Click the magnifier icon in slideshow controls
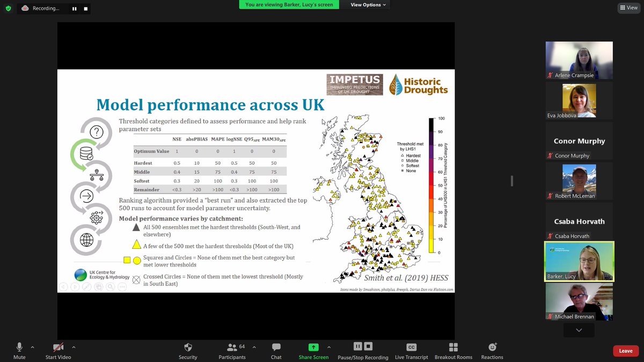The width and height of the screenshot is (644, 362). (x=109, y=287)
